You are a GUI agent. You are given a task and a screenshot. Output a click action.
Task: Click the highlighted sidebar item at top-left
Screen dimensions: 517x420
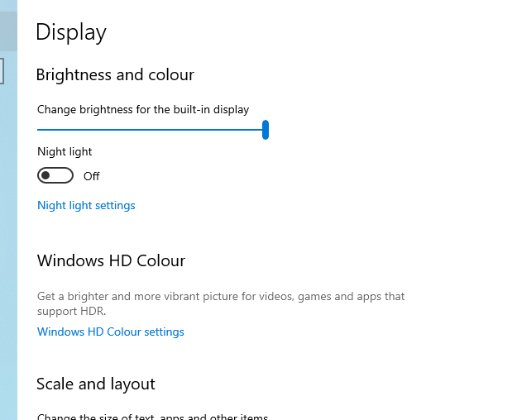point(8,31)
